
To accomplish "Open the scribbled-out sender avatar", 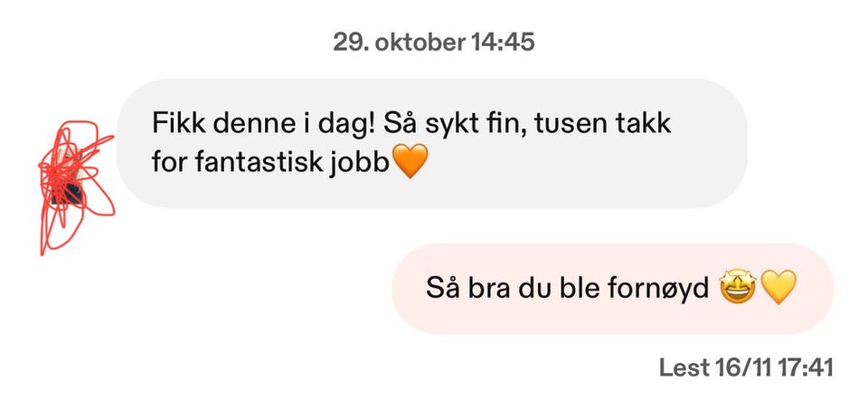I will [x=74, y=179].
